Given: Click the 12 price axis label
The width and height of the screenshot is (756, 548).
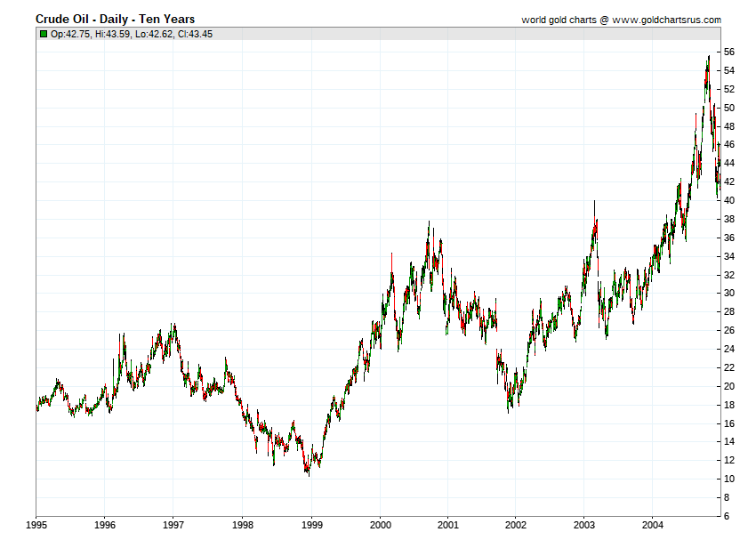Looking at the screenshot, I should tap(729, 460).
